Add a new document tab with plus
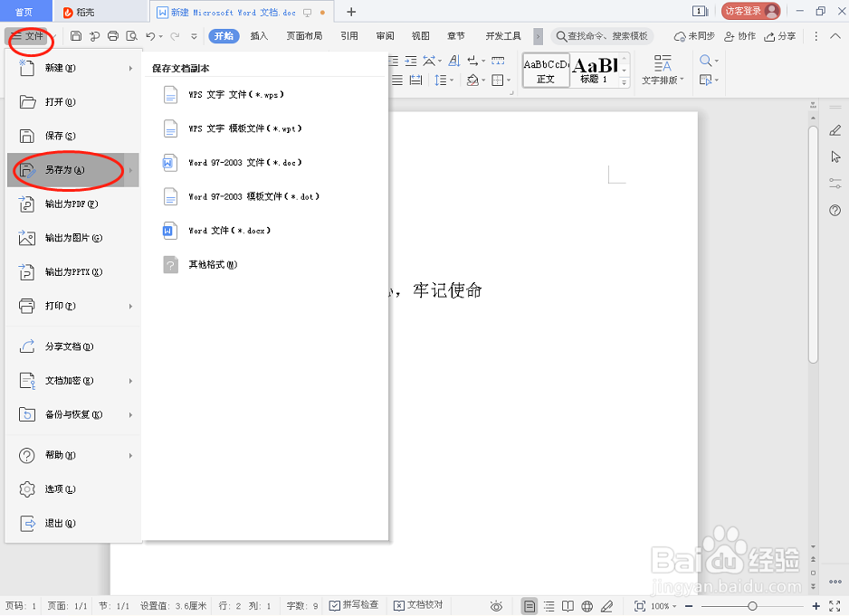This screenshot has height=616, width=849. point(351,12)
